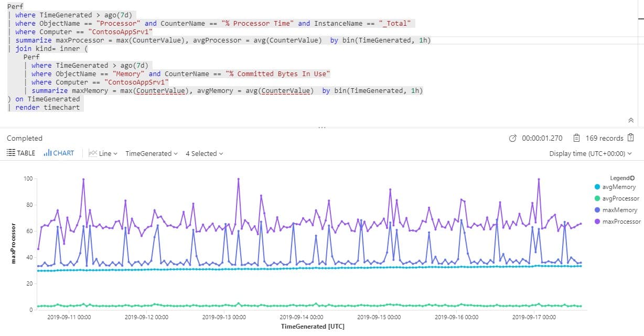Open the Legend options via its circular icon
This screenshot has height=336, width=644.
click(x=632, y=178)
